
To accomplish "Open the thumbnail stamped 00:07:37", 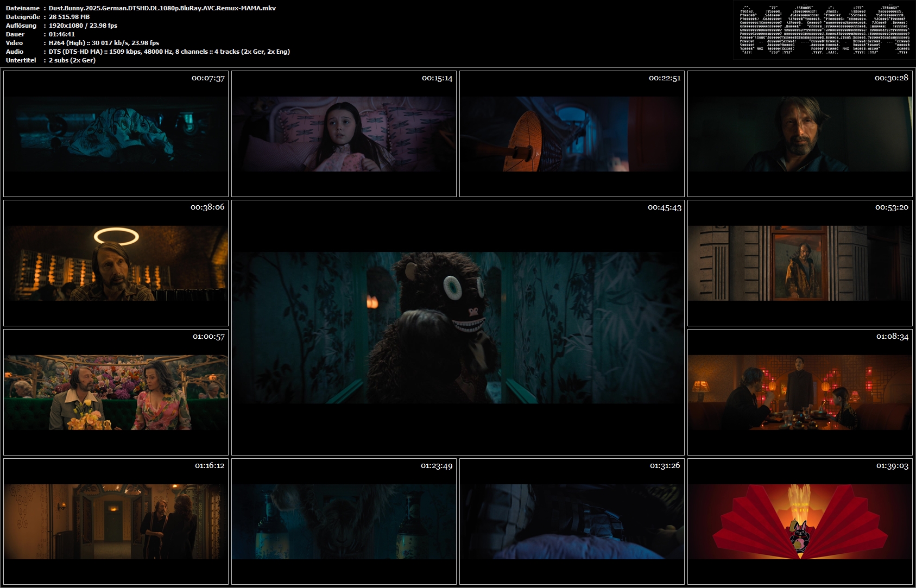I will pos(116,134).
